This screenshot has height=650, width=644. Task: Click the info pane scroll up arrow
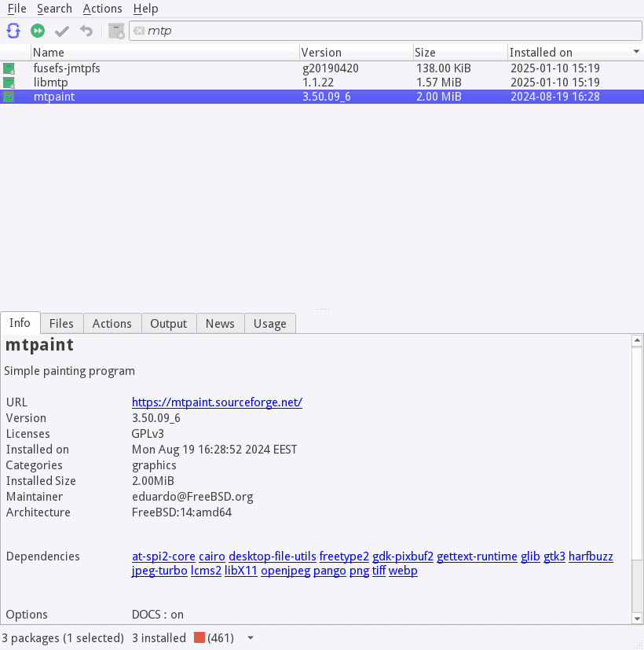pos(637,341)
